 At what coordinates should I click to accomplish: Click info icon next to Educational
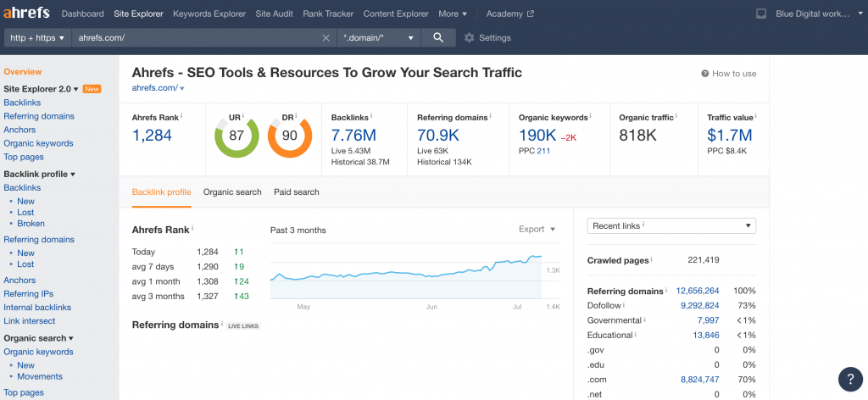tap(636, 335)
